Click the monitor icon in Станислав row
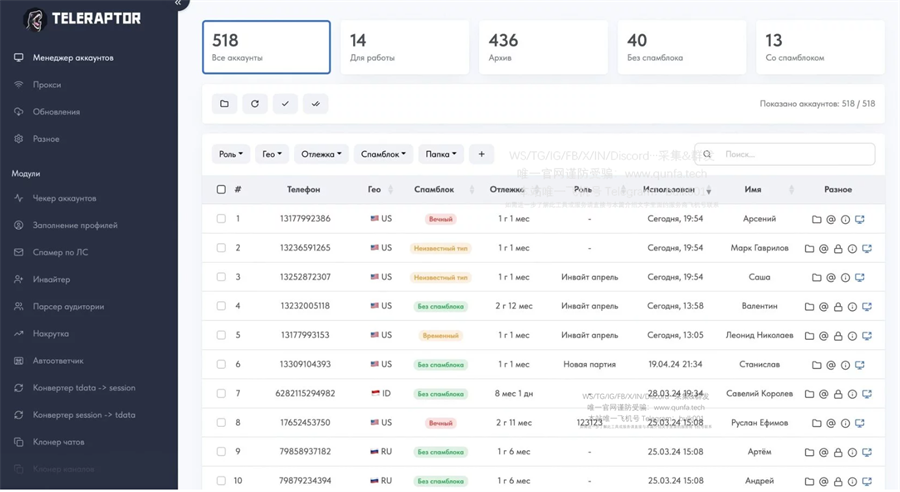 (x=859, y=365)
